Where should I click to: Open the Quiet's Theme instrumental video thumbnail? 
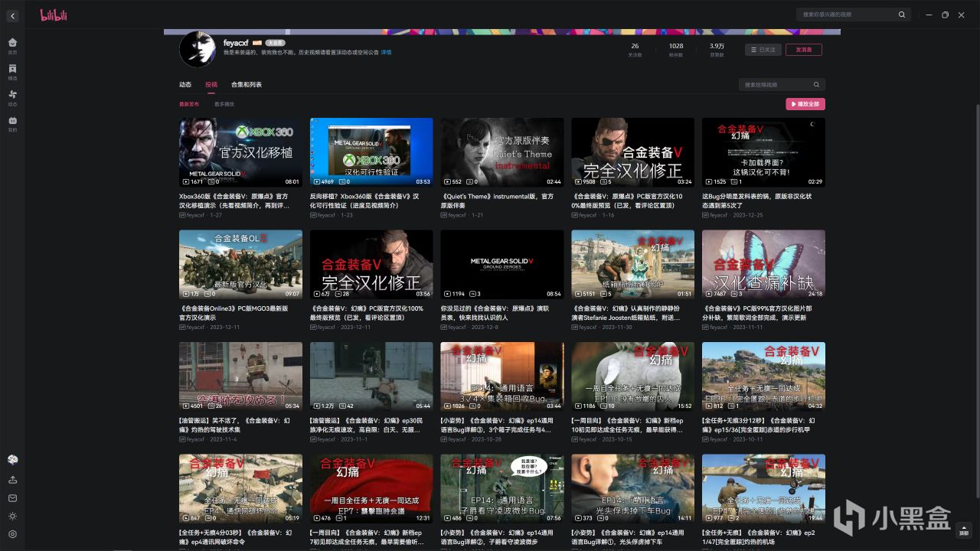coord(502,152)
